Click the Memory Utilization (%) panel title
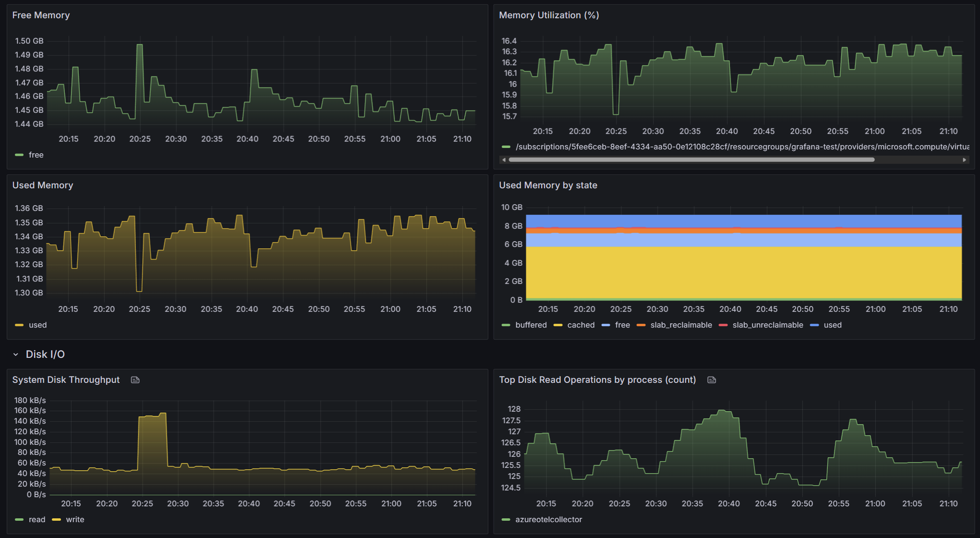 pos(549,15)
